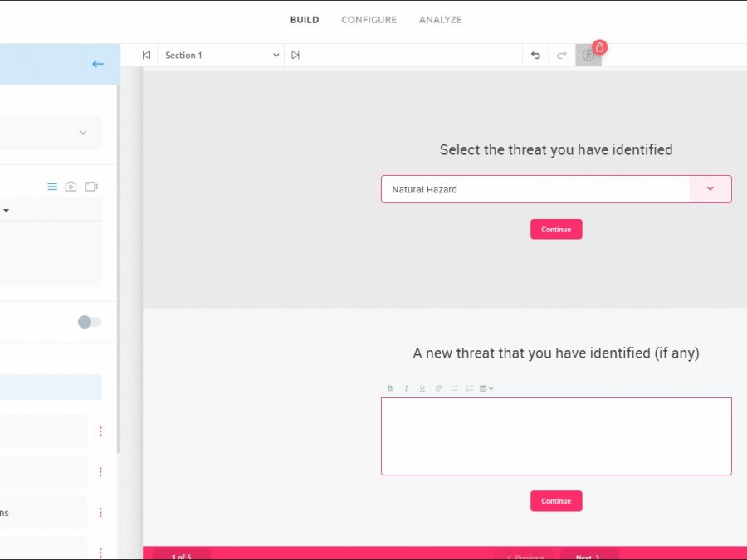The width and height of the screenshot is (747, 560).
Task: Click the blue back arrow in left panel
Action: pyautogui.click(x=98, y=64)
